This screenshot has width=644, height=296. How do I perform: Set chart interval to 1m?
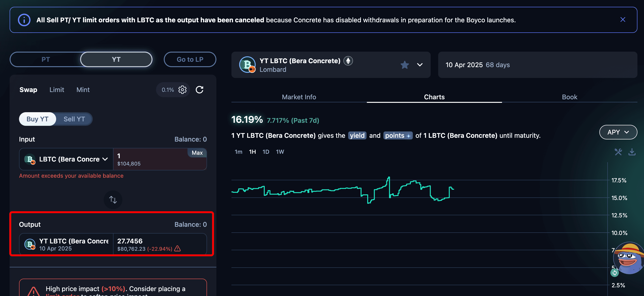point(238,152)
